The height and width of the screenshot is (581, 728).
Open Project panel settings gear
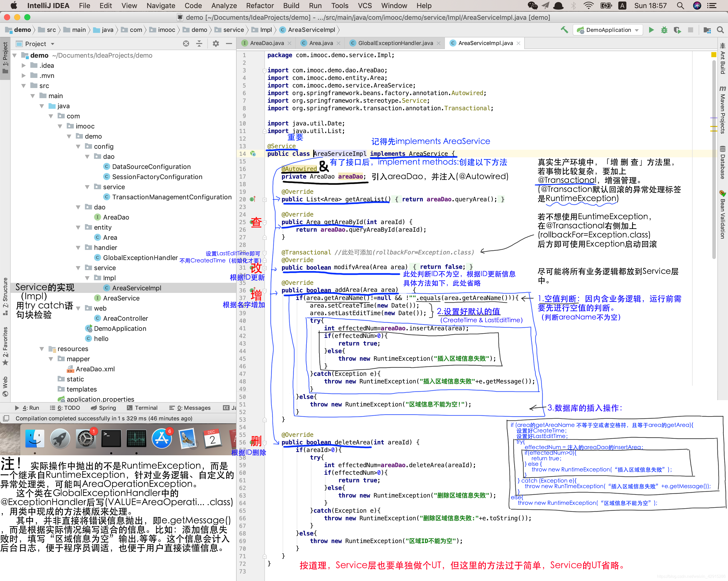pyautogui.click(x=216, y=44)
